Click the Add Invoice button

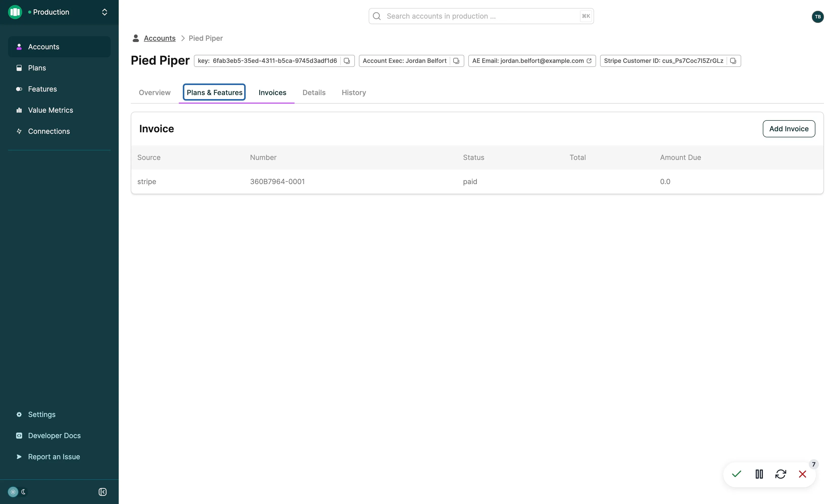point(789,129)
